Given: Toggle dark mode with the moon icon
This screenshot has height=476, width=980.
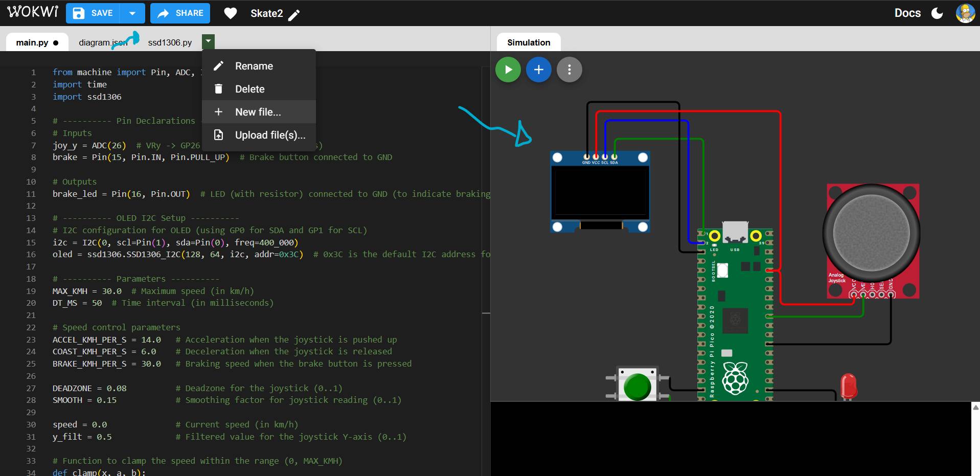Looking at the screenshot, I should pyautogui.click(x=937, y=13).
